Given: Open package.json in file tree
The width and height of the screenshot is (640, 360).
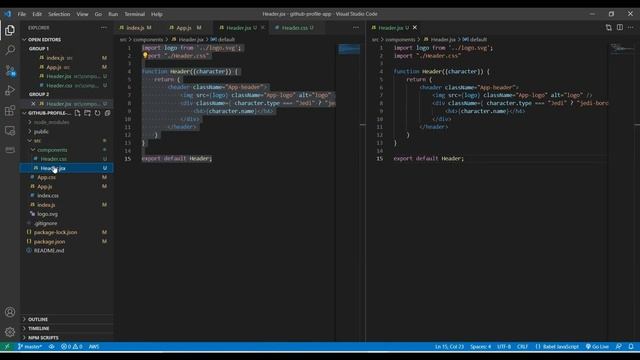Looking at the screenshot, I should click(x=49, y=242).
